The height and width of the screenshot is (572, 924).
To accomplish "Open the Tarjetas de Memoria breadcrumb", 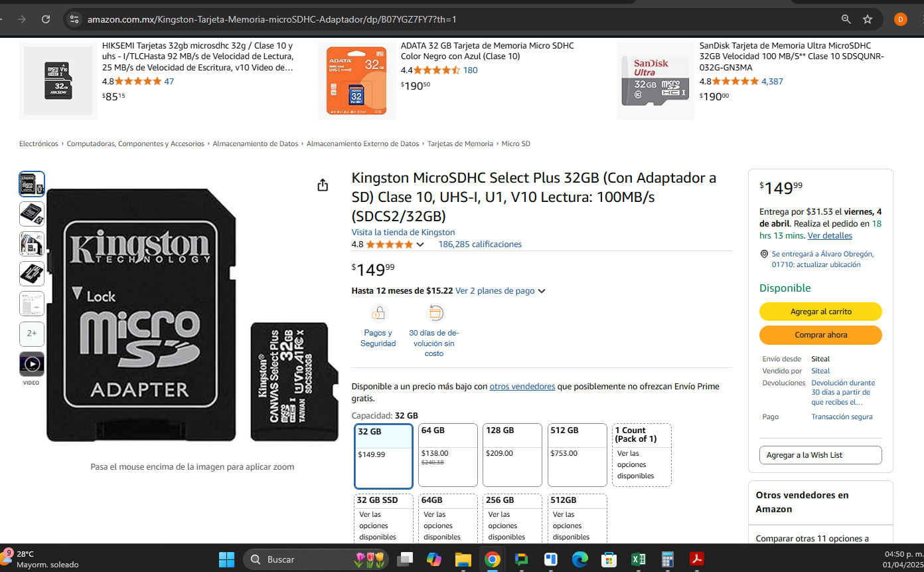I will (x=460, y=143).
